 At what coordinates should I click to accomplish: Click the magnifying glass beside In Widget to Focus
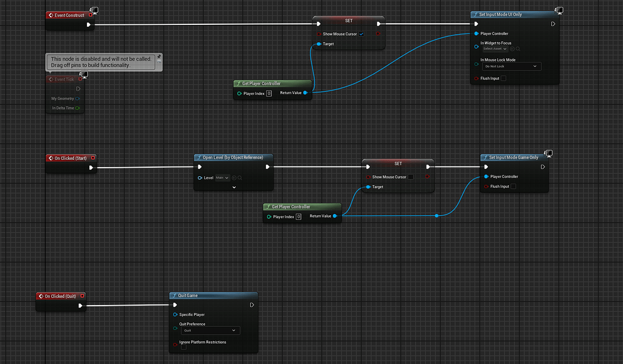tap(518, 49)
